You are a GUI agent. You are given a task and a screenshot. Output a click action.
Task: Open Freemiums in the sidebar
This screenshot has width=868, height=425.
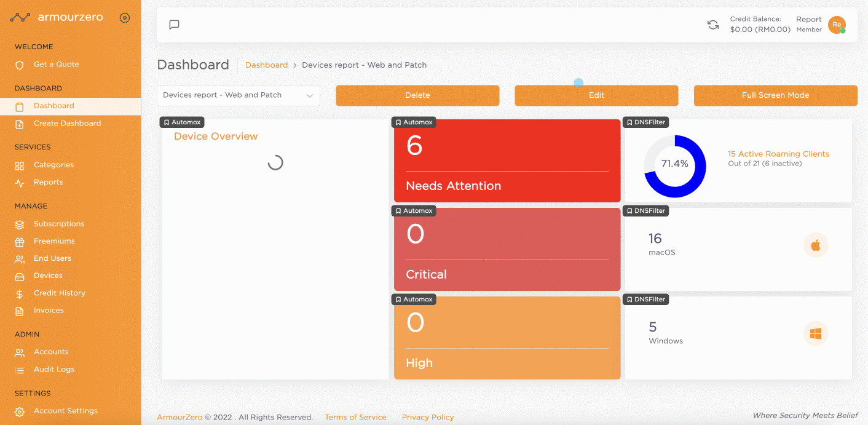[54, 242]
